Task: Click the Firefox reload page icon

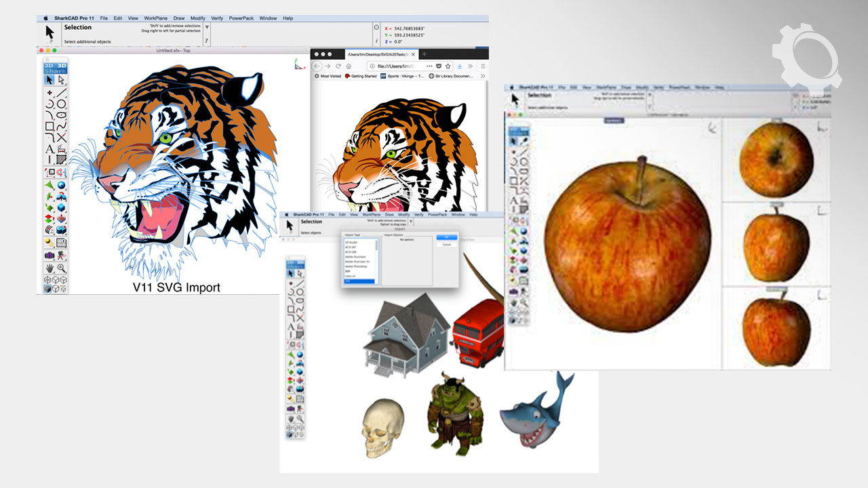Action: (338, 66)
